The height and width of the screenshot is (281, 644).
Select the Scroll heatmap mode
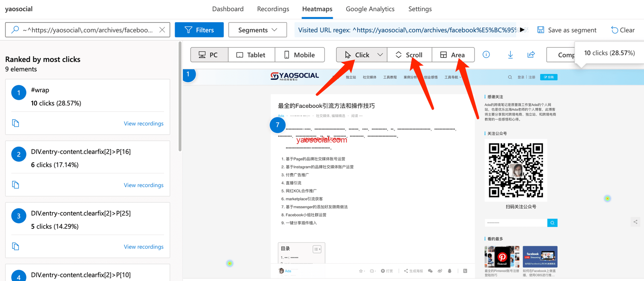[x=409, y=55]
